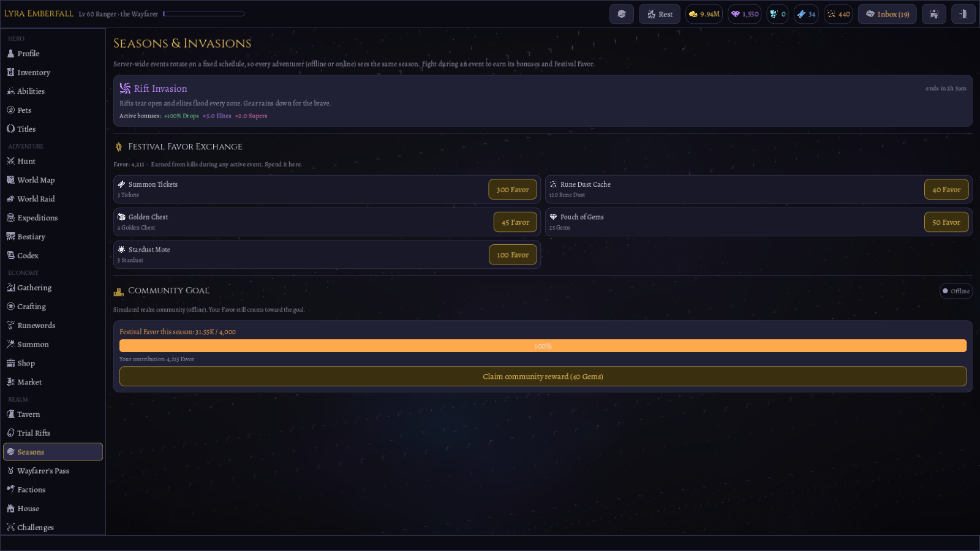Click the gold coins 9.94M counter
The height and width of the screenshot is (551, 980).
[x=704, y=14]
